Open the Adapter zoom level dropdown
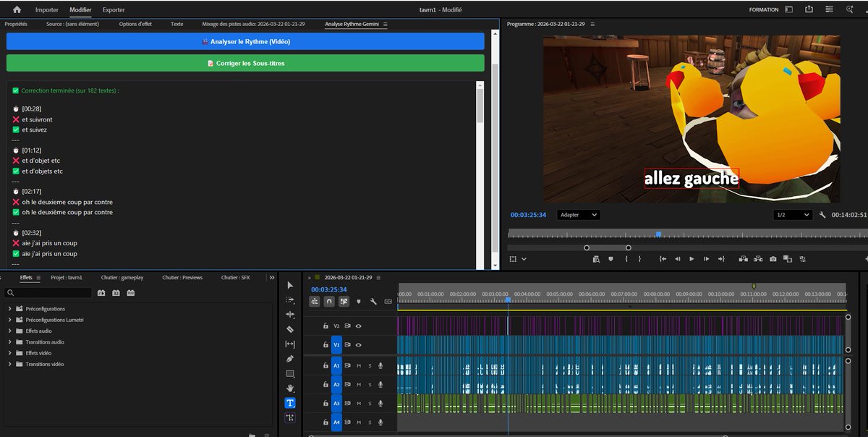The width and height of the screenshot is (868, 437). tap(579, 215)
